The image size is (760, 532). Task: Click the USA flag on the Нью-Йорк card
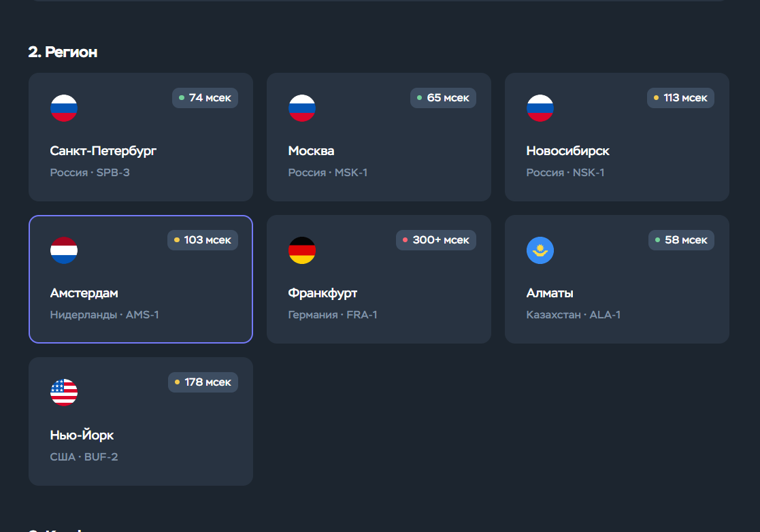click(x=64, y=393)
